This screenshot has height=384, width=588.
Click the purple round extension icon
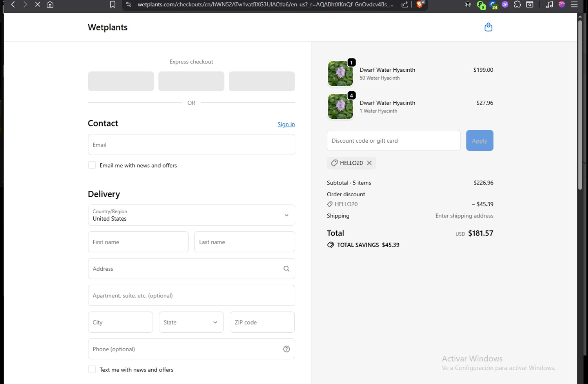[505, 4]
